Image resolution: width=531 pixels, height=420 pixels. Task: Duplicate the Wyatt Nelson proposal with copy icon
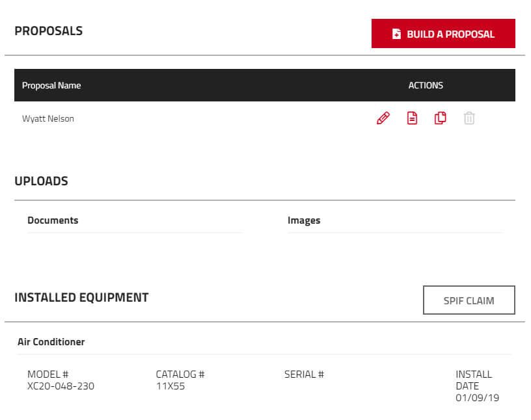[441, 118]
